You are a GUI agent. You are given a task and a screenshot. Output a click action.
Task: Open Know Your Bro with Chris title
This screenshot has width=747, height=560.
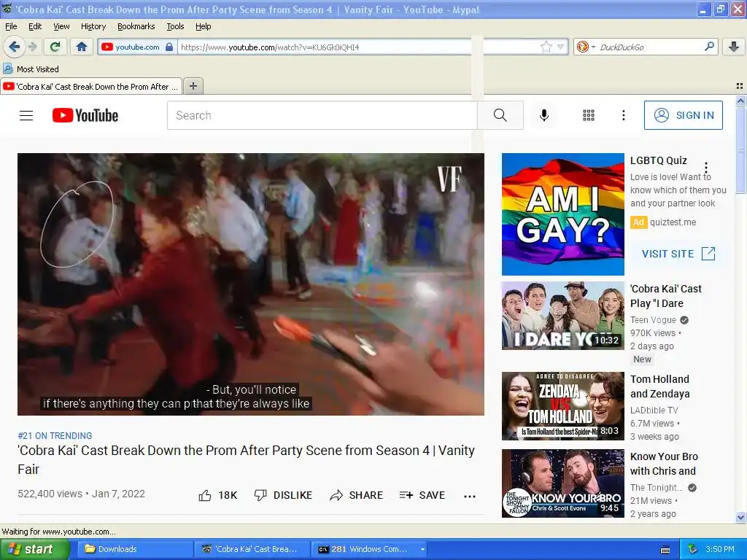(664, 463)
